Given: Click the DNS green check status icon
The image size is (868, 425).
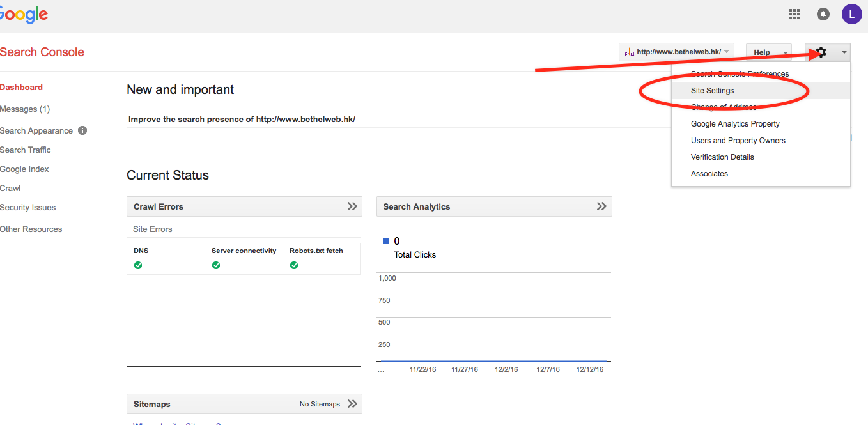Looking at the screenshot, I should click(138, 265).
